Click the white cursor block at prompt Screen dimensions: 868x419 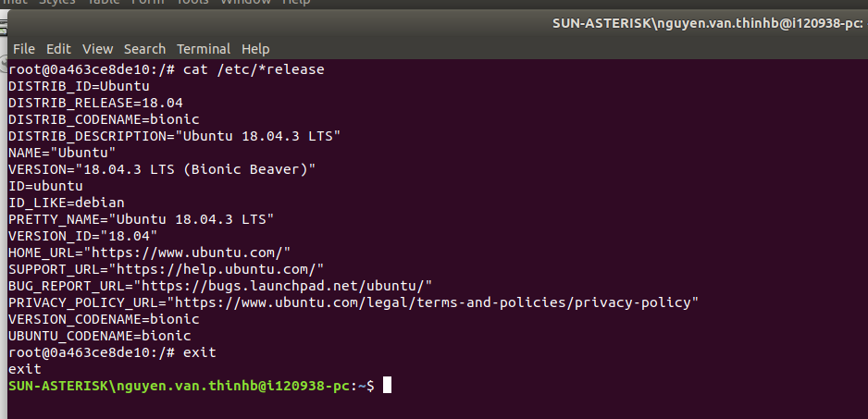pyautogui.click(x=387, y=385)
